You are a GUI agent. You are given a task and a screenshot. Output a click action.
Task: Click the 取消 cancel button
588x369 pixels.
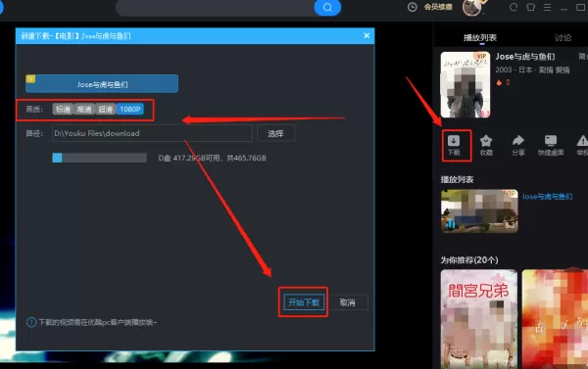pos(347,301)
